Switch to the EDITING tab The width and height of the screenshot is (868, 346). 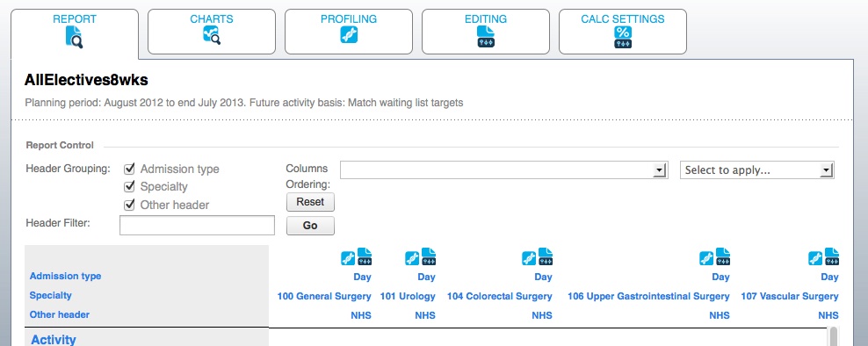486,32
